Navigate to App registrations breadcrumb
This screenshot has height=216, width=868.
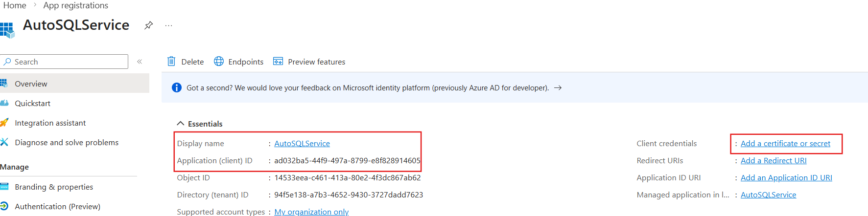[x=76, y=5]
